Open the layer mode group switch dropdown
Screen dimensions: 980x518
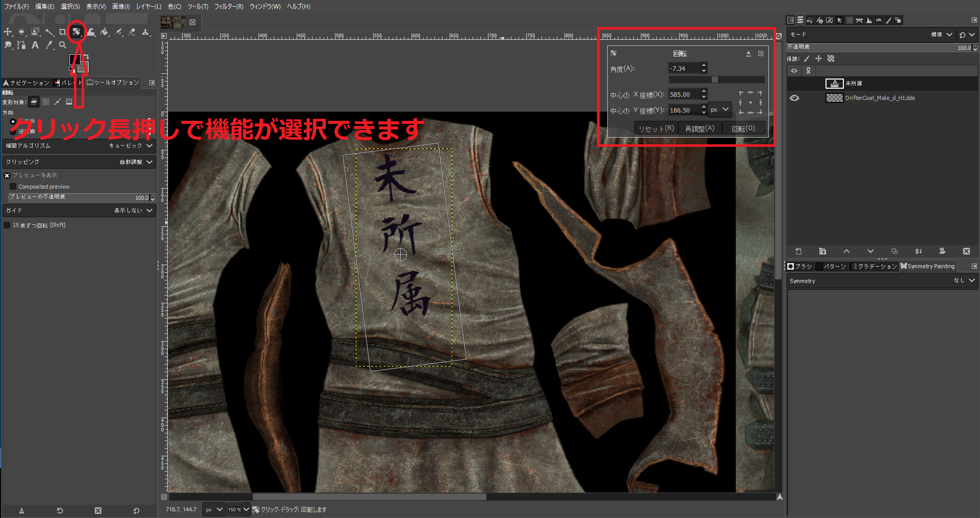point(967,35)
